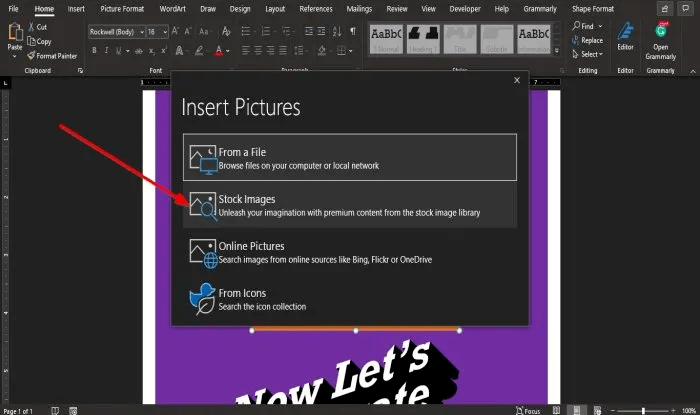Screen dimensions: 700x415
Task: Click the zoom slider handle
Action: pos(643,411)
